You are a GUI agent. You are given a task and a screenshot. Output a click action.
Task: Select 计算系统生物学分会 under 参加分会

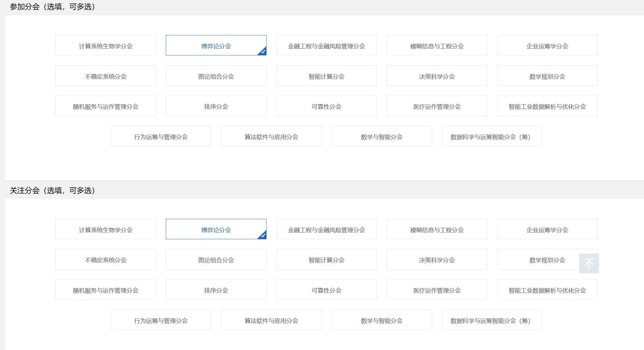click(105, 46)
